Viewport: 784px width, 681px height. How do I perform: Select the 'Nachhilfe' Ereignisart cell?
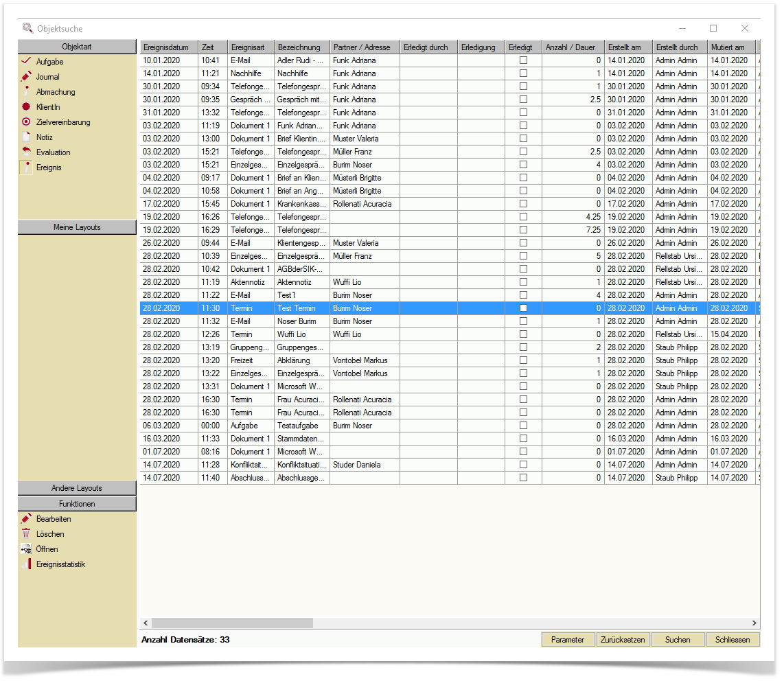click(251, 73)
